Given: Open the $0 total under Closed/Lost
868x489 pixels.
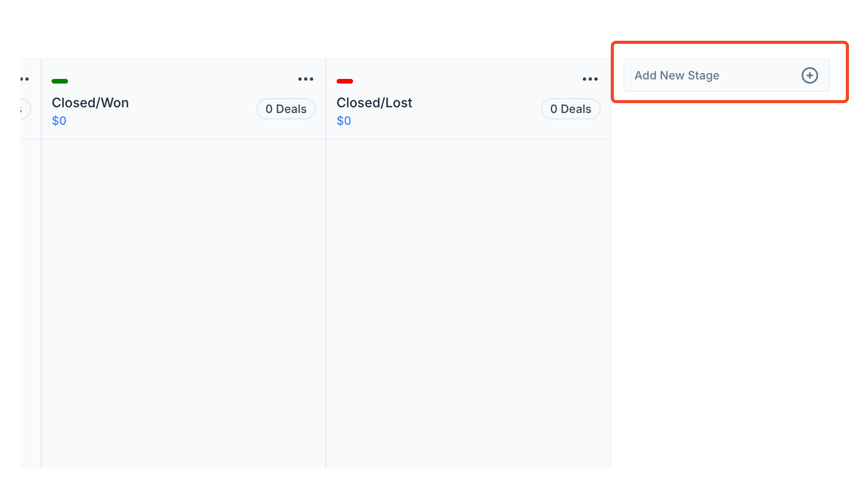Looking at the screenshot, I should [343, 120].
